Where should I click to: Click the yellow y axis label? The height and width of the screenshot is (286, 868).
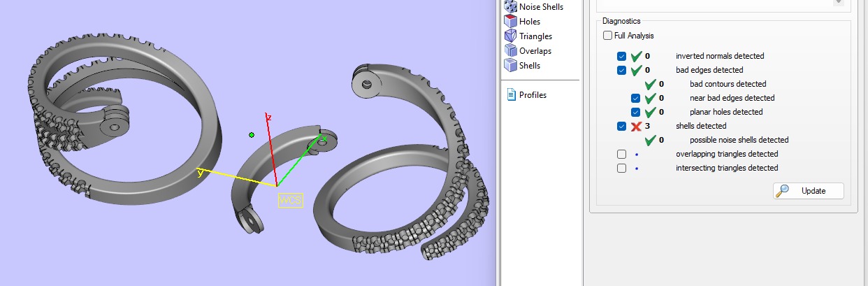click(x=200, y=173)
